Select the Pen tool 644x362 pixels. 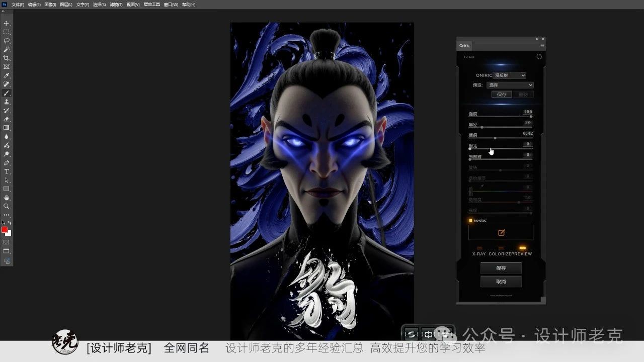click(7, 163)
